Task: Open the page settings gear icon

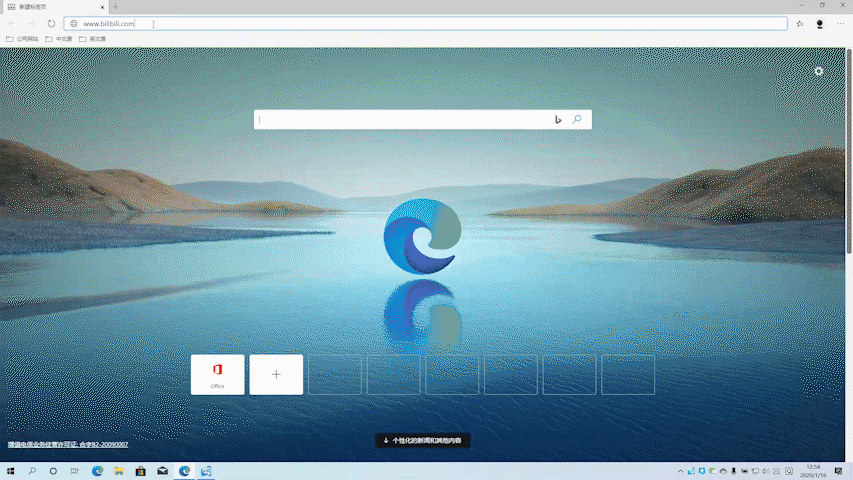Action: tap(819, 71)
